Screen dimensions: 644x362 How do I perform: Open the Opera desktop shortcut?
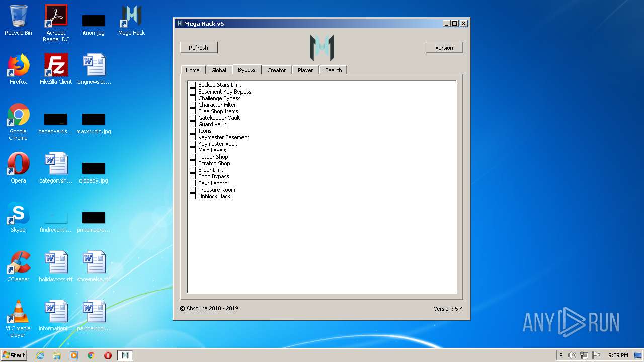pos(18,168)
